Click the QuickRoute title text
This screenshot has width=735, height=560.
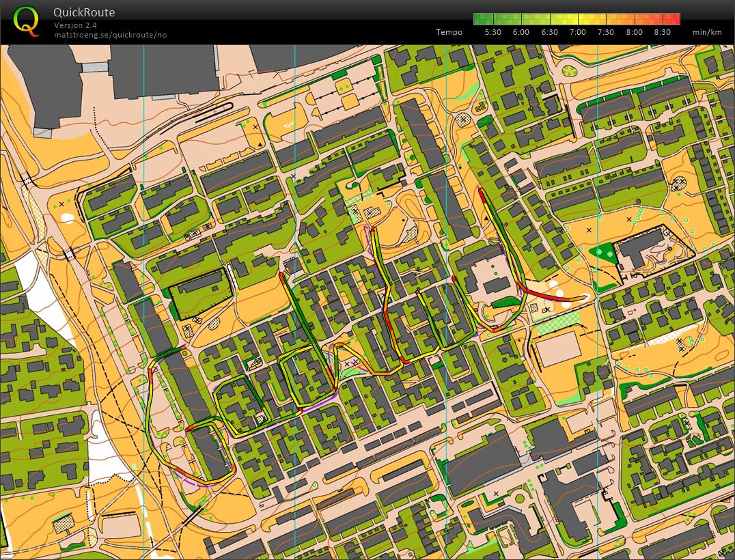pos(84,12)
